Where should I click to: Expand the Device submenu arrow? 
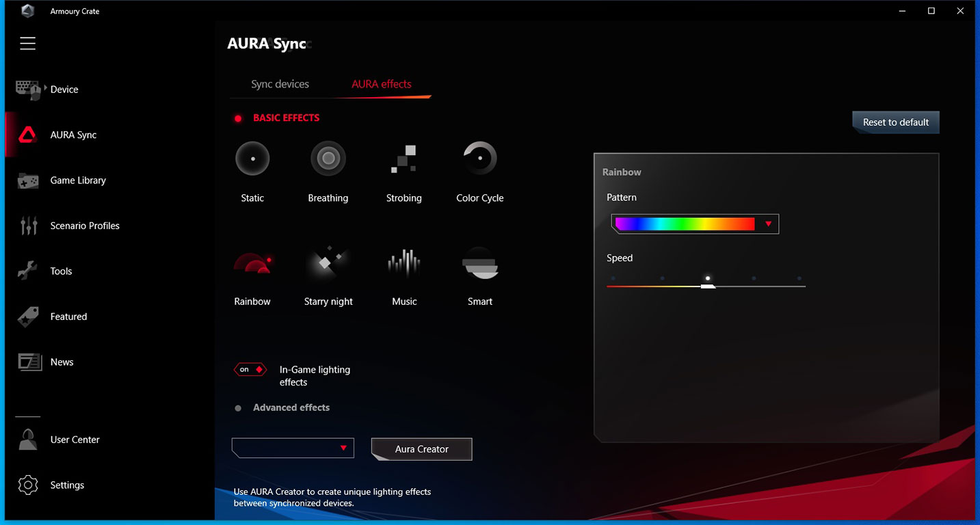[x=45, y=89]
